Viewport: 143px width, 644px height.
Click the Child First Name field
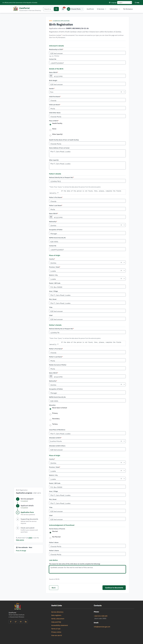pyautogui.click(x=87, y=100)
